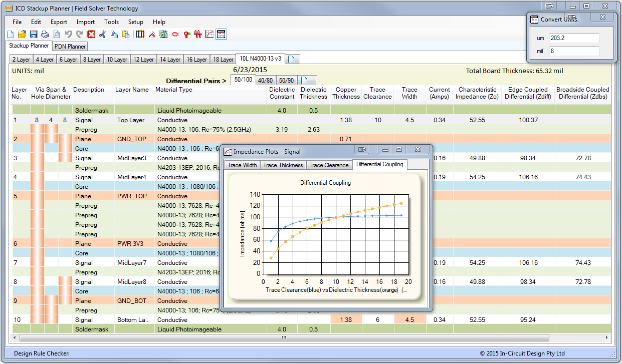Click the ICD Stackup Planner app icon
The width and height of the screenshot is (622, 364).
tap(9, 9)
